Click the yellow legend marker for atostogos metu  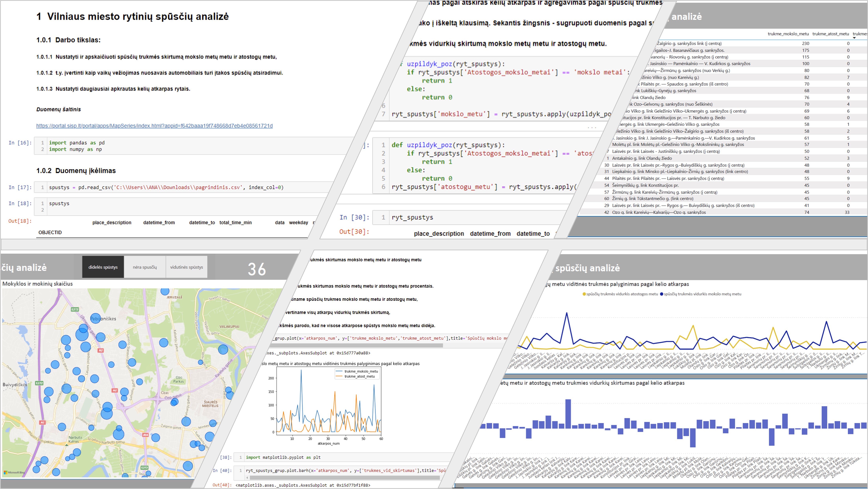point(584,294)
